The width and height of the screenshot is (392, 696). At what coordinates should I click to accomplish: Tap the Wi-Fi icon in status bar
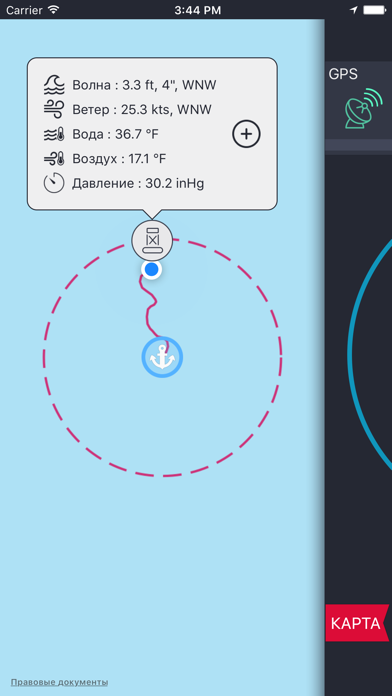click(x=54, y=9)
